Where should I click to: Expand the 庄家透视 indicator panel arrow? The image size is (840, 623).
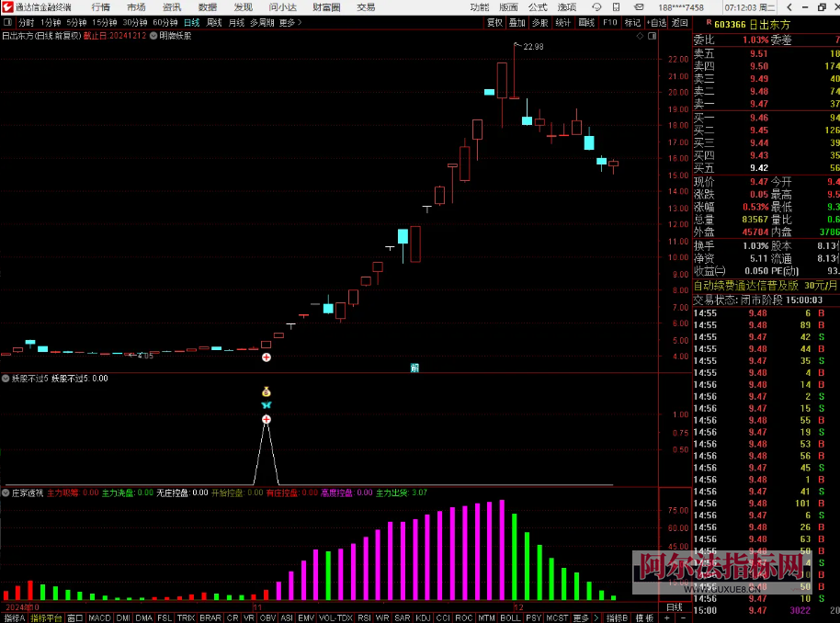tap(6, 493)
